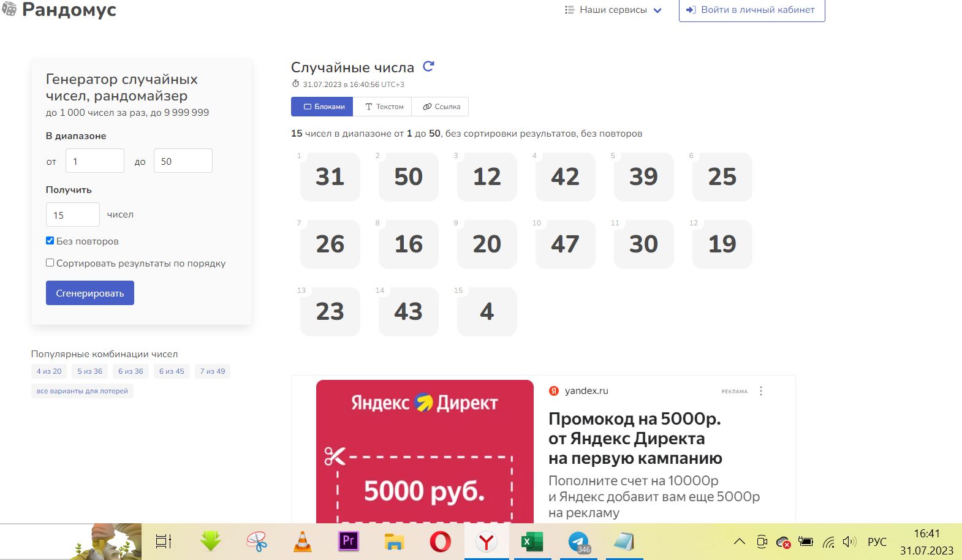The height and width of the screenshot is (560, 962).
Task: Click the number block 16
Action: 409,244
